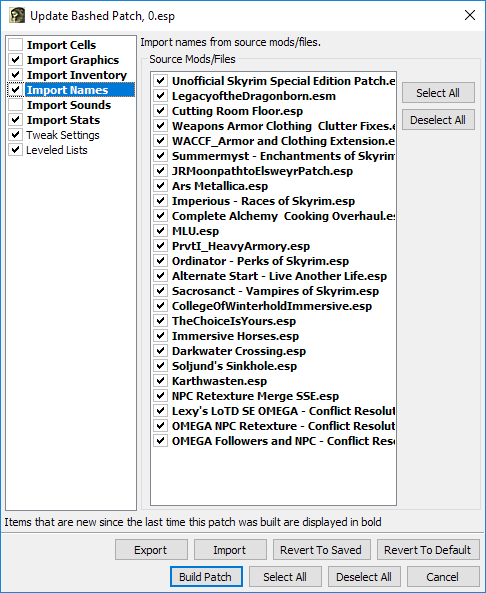
Task: Enable the Import Sounds checkbox
Action: coord(16,105)
